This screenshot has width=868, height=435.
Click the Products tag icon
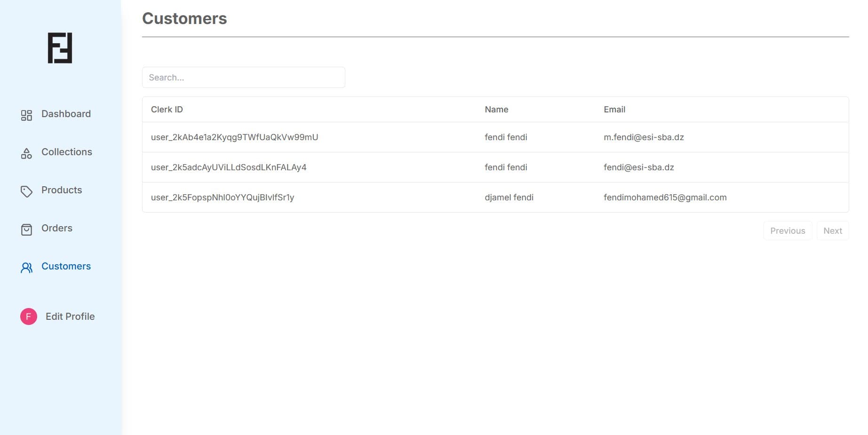coord(26,191)
